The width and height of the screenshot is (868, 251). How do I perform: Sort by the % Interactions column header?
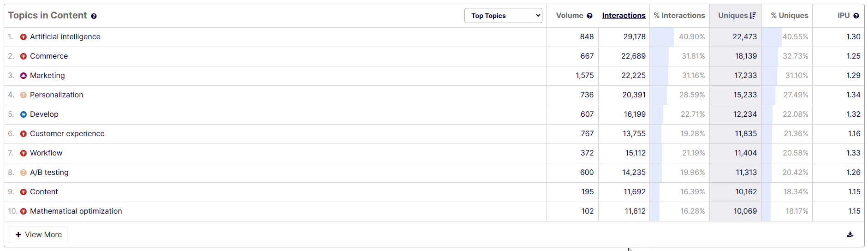(x=679, y=15)
